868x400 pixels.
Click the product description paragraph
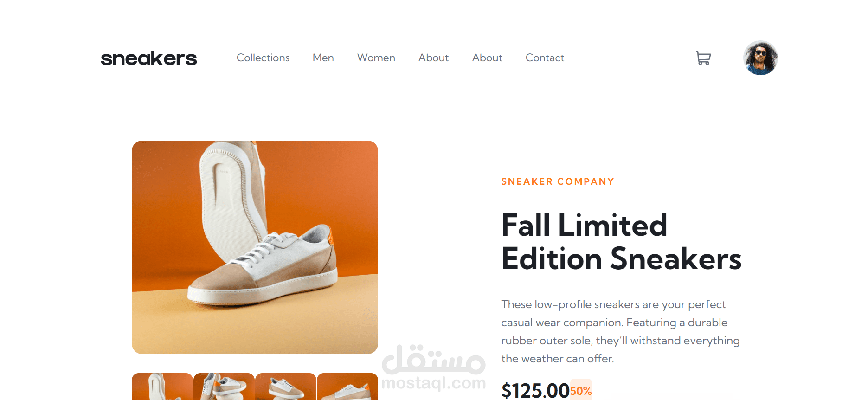click(620, 331)
